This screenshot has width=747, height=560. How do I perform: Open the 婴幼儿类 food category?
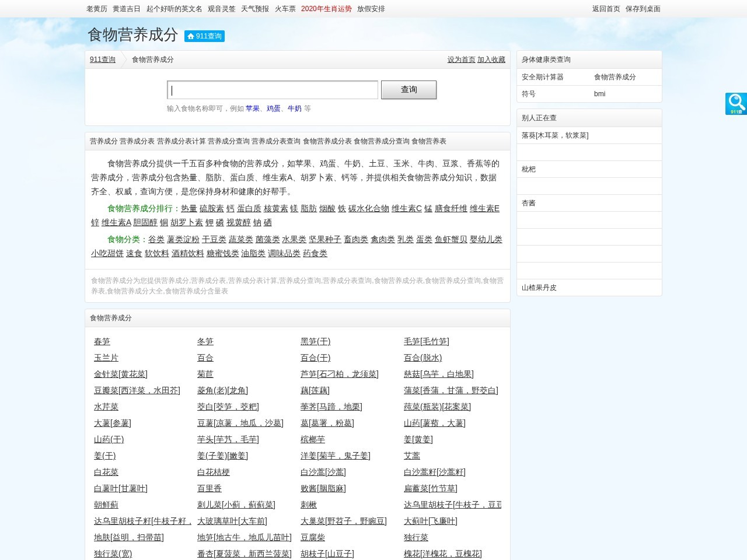486,239
